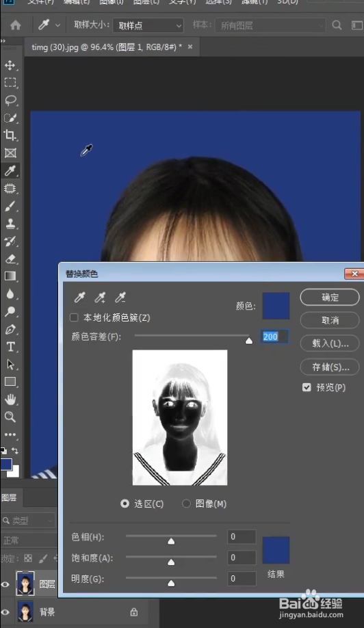Switch to the timg (30).jpg document tab

pyautogui.click(x=107, y=47)
